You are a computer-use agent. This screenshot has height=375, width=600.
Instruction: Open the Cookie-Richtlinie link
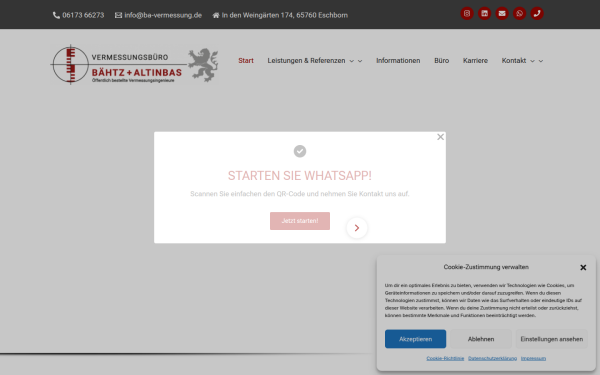coord(445,359)
